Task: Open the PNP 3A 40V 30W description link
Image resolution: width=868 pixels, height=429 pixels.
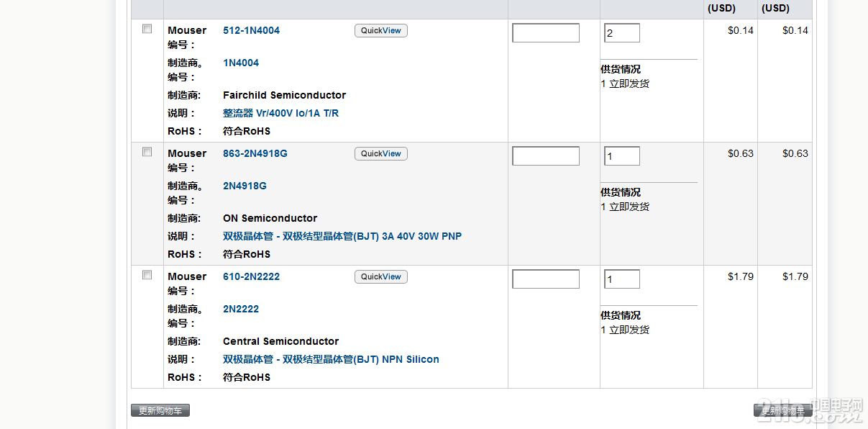Action: (x=342, y=237)
